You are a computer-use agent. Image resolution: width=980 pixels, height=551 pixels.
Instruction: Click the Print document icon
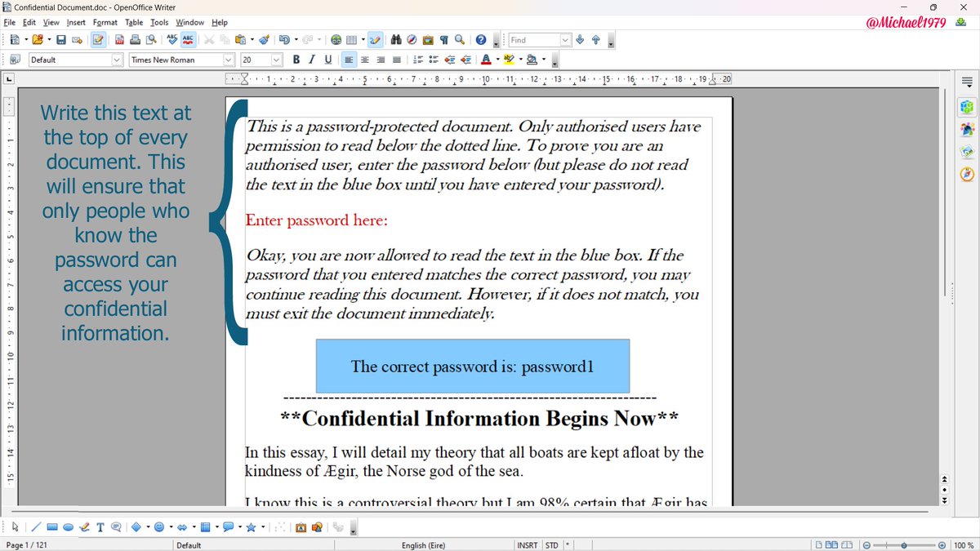(x=135, y=39)
